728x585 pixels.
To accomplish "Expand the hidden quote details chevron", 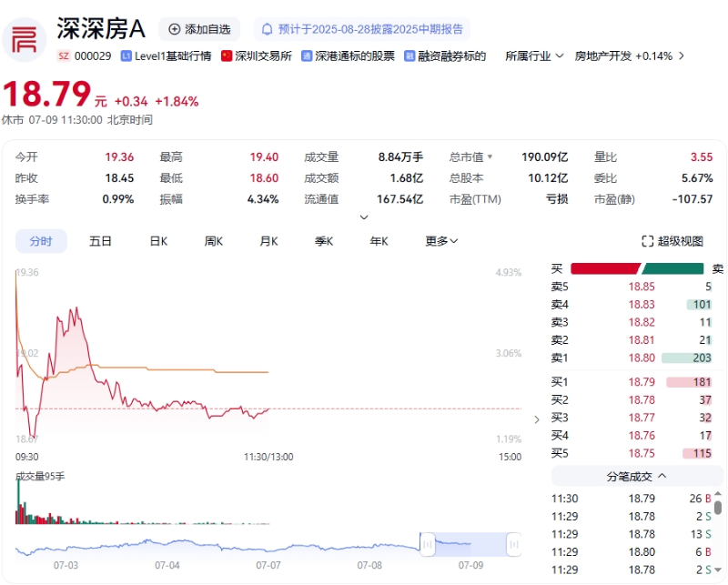I will tap(365, 217).
